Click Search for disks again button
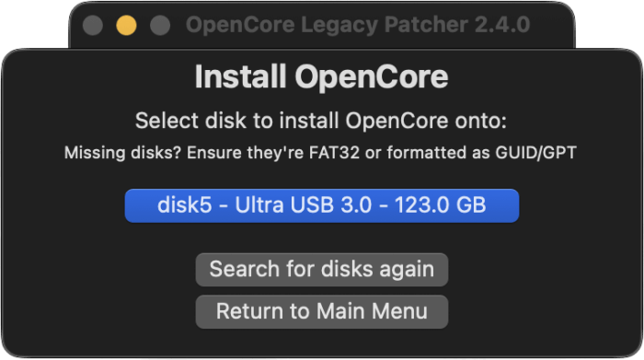The image size is (644, 360). pos(322,270)
